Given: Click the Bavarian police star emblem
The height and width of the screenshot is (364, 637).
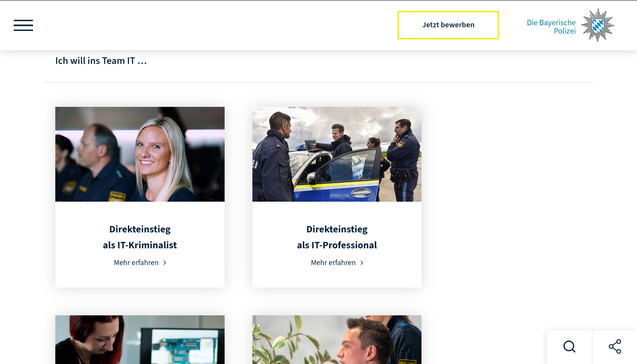Looking at the screenshot, I should click(598, 25).
